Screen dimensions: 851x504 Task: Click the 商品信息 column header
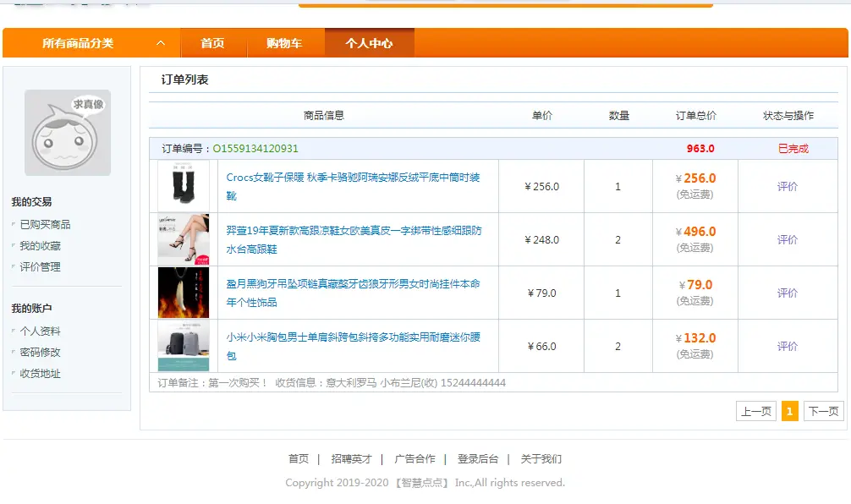pyautogui.click(x=323, y=116)
